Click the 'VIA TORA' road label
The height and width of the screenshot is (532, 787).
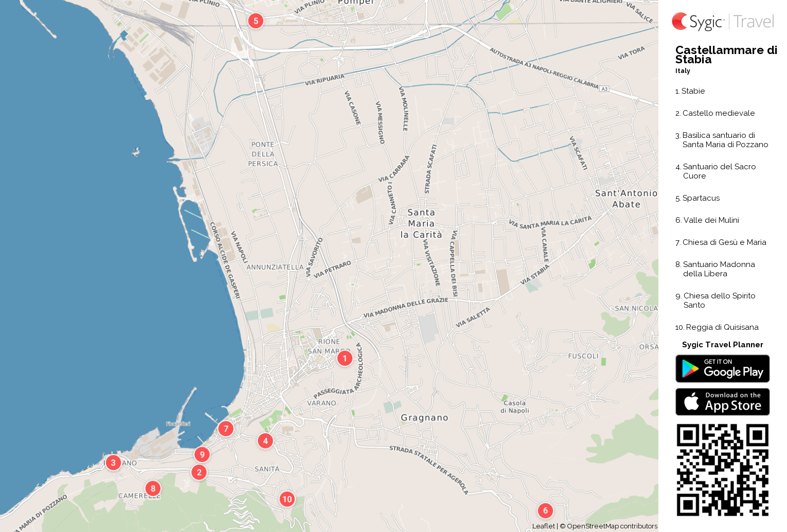[x=631, y=53]
